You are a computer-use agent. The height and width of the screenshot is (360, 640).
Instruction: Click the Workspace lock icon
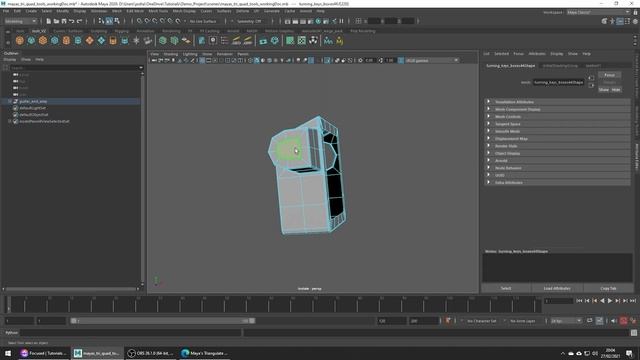coord(635,12)
